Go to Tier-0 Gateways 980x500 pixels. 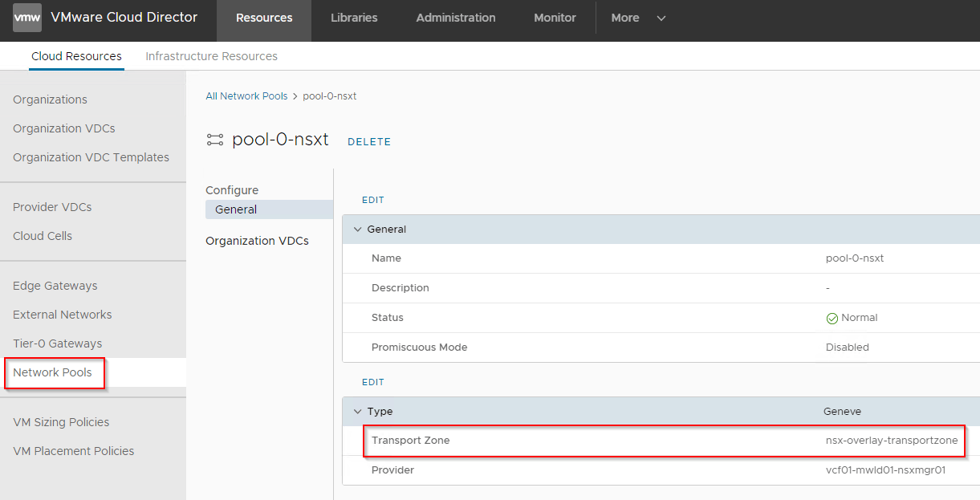click(58, 343)
